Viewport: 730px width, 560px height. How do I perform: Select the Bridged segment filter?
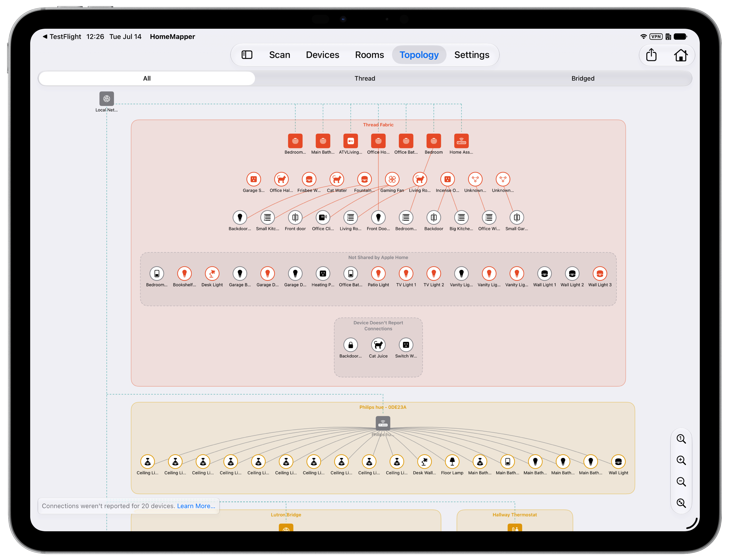click(x=582, y=78)
